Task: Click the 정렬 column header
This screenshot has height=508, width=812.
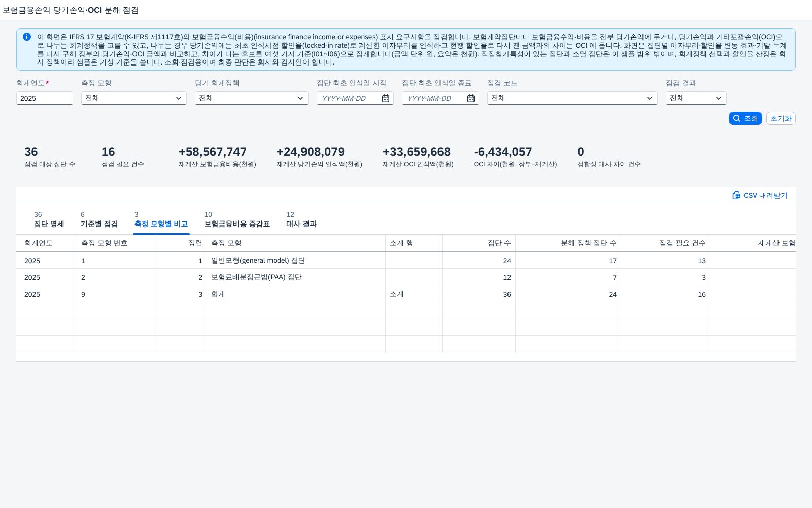Action: pos(182,243)
